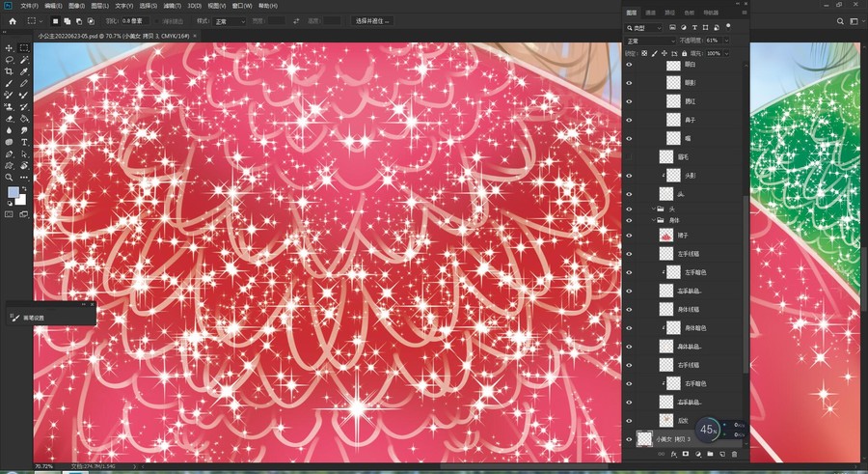868x474 pixels.
Task: Create a new group folder icon
Action: point(710,454)
